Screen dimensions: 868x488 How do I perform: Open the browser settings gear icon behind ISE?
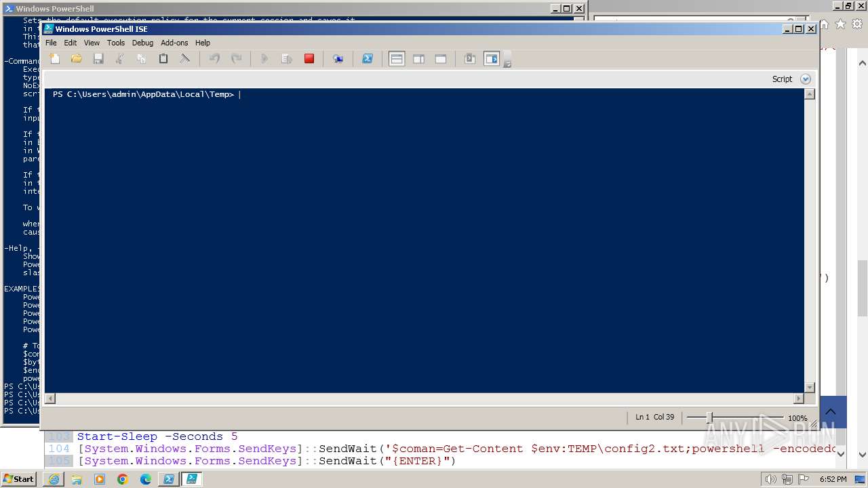857,24
